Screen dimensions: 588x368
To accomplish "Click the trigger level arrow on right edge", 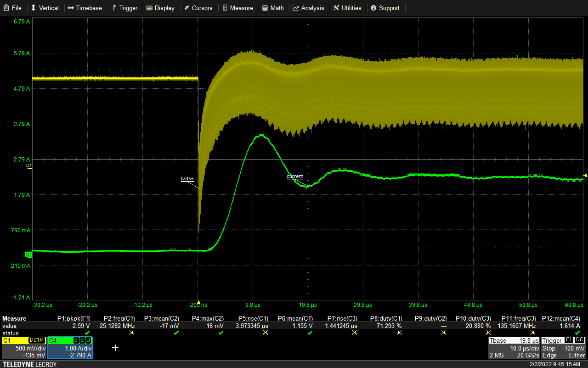I will pyautogui.click(x=585, y=175).
